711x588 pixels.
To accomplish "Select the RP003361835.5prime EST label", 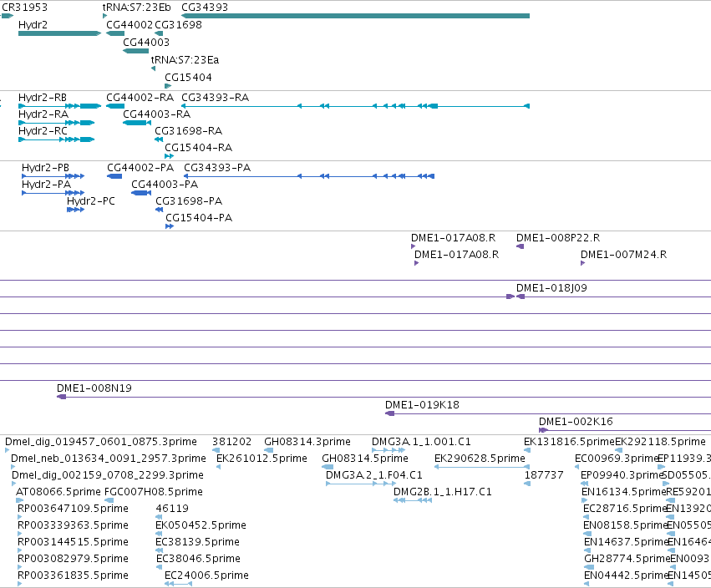I will tap(73, 576).
